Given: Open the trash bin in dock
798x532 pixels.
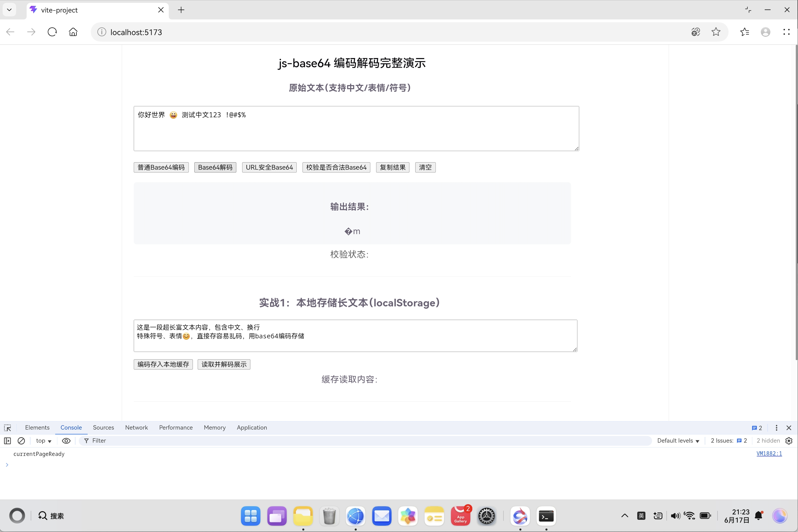Looking at the screenshot, I should coord(329,516).
